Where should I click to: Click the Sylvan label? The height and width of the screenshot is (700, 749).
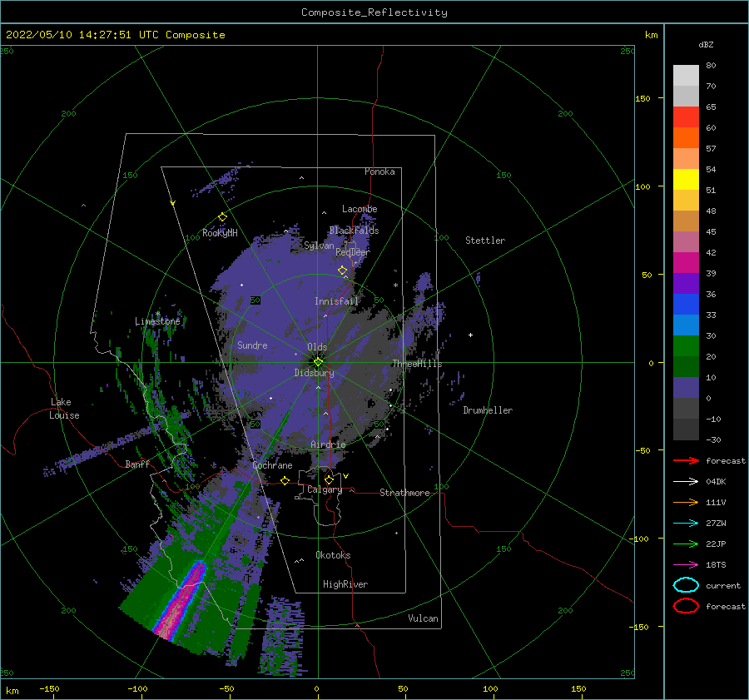coord(319,246)
